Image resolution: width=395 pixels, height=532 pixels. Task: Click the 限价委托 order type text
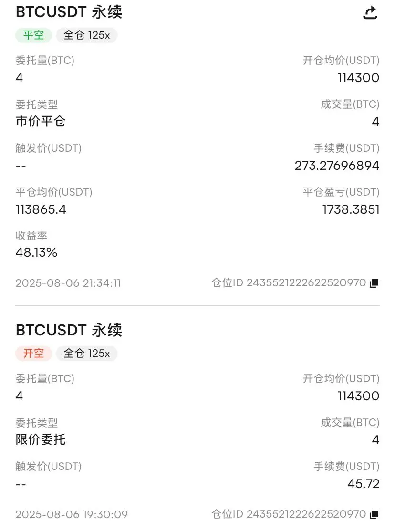click(x=41, y=439)
